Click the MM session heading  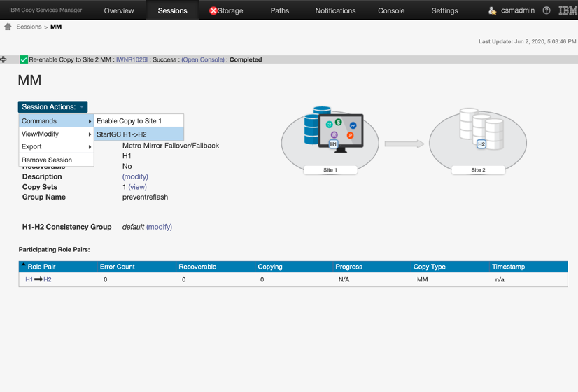(29, 80)
